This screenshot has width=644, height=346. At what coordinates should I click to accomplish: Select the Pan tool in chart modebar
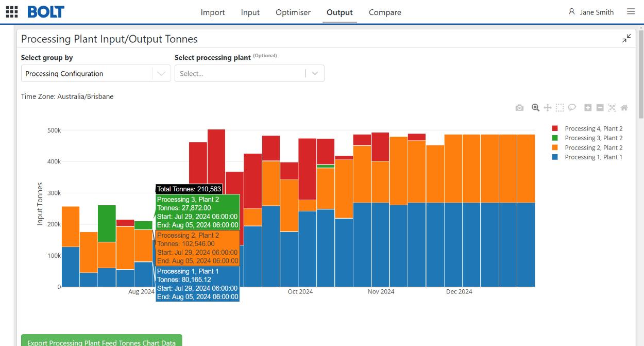pyautogui.click(x=548, y=108)
